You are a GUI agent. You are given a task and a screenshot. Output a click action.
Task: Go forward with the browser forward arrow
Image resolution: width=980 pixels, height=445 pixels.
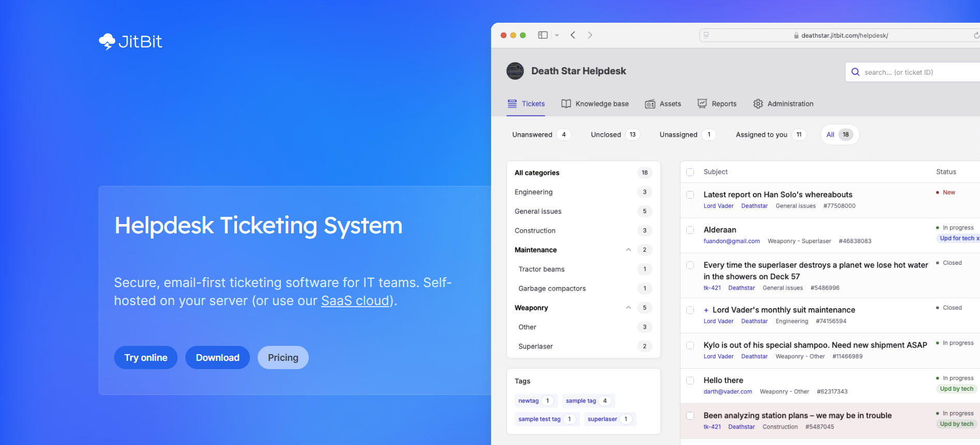(x=590, y=35)
